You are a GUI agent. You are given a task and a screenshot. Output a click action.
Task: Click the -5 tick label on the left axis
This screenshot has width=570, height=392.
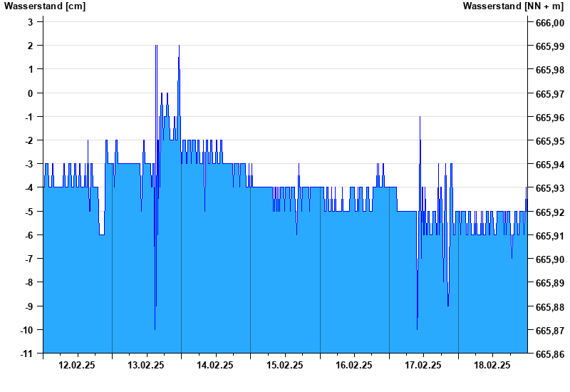[29, 212]
